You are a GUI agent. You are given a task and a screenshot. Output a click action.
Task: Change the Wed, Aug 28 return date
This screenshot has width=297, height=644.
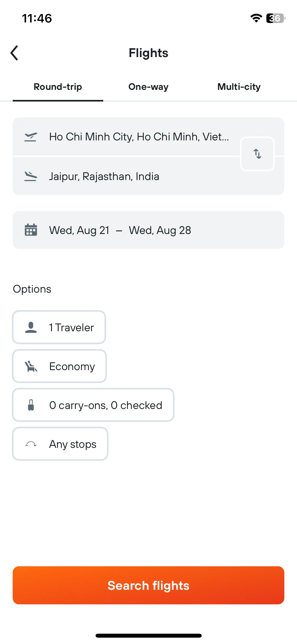point(160,230)
